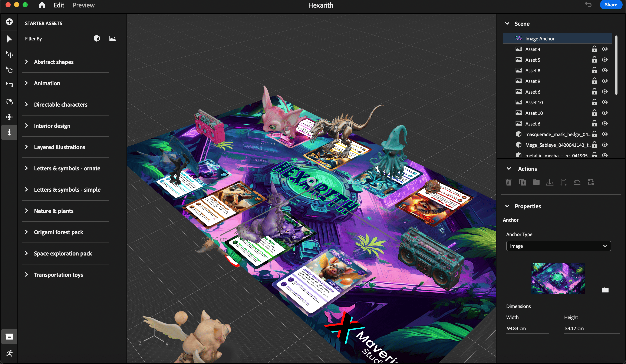Select the Anchor properties tab

[x=511, y=220]
